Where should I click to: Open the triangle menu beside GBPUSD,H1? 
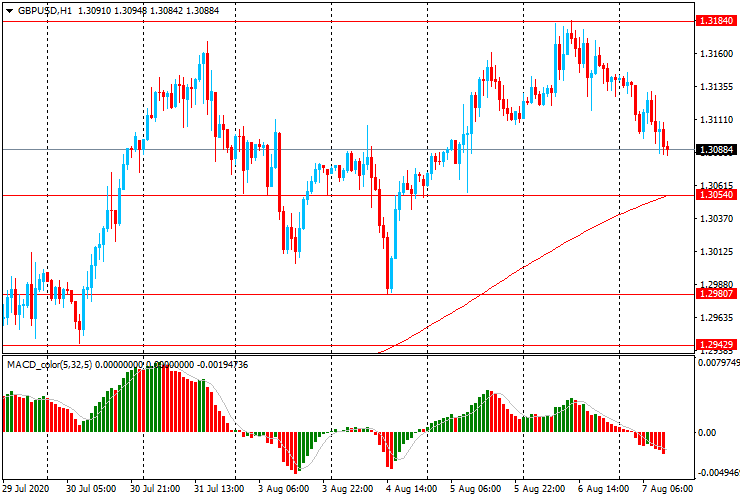[x=9, y=11]
